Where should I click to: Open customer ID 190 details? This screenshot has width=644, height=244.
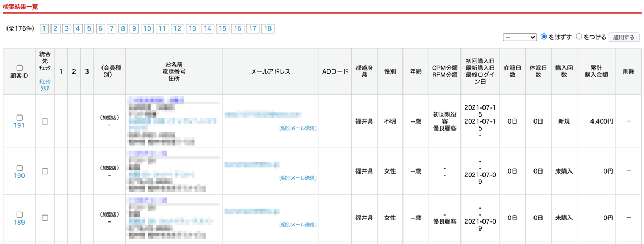point(19,176)
